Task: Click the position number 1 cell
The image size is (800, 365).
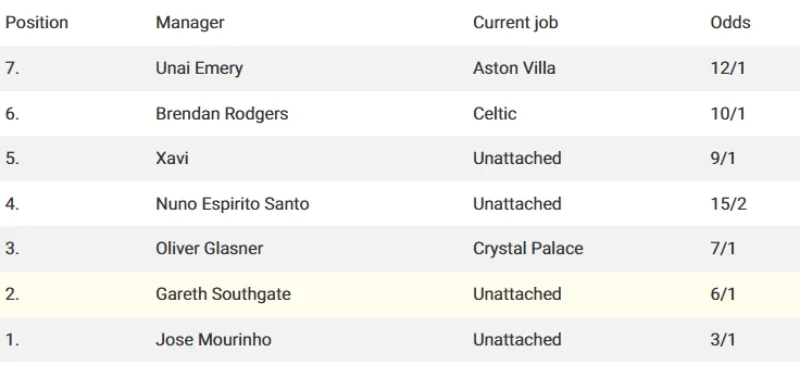Action: click(x=12, y=339)
